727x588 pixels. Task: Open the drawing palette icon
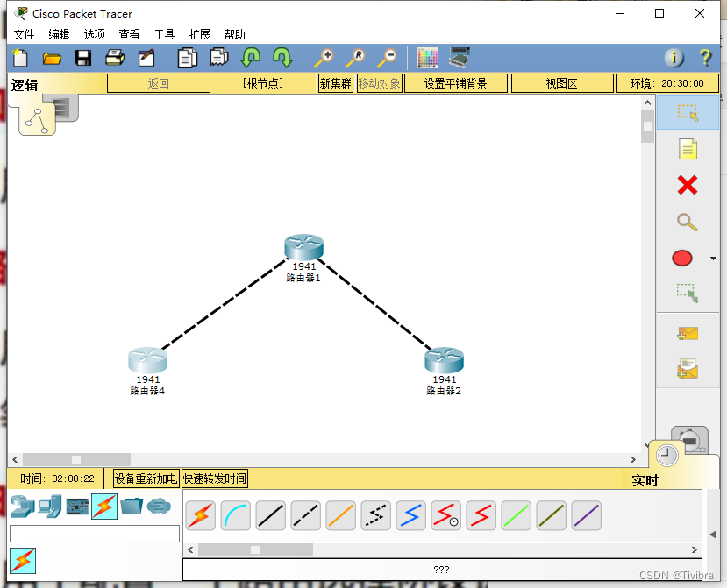(427, 58)
